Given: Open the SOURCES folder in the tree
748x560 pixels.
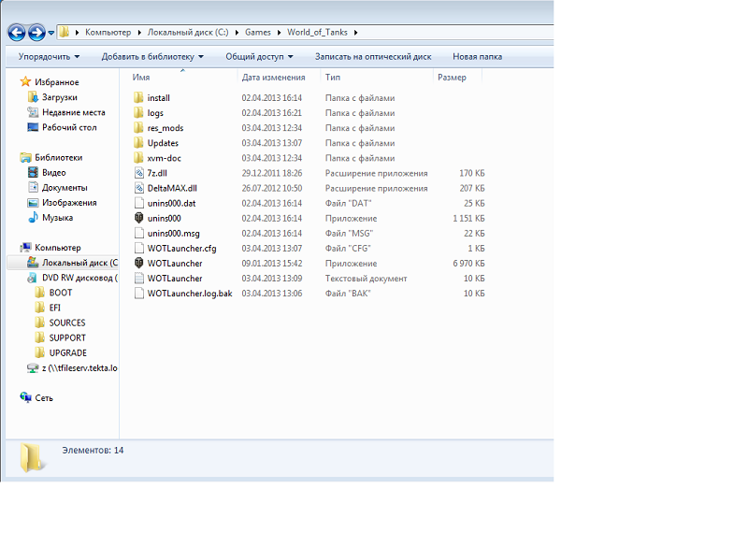Looking at the screenshot, I should point(67,323).
